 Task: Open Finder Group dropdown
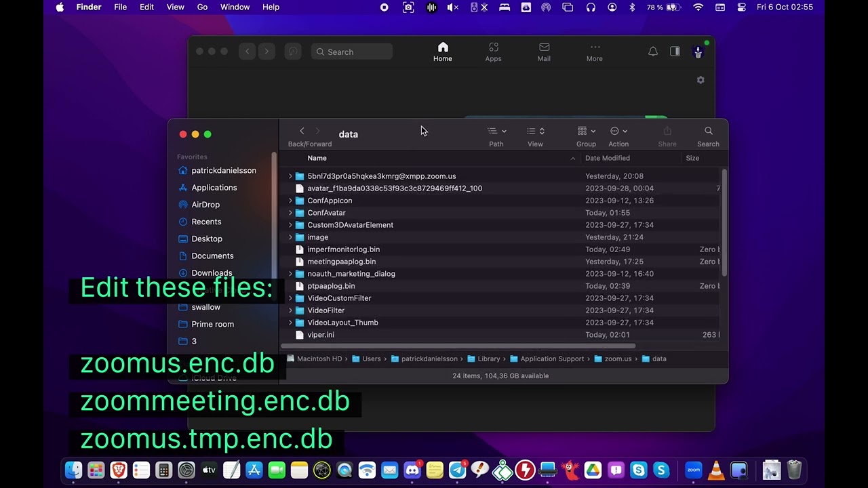point(587,131)
